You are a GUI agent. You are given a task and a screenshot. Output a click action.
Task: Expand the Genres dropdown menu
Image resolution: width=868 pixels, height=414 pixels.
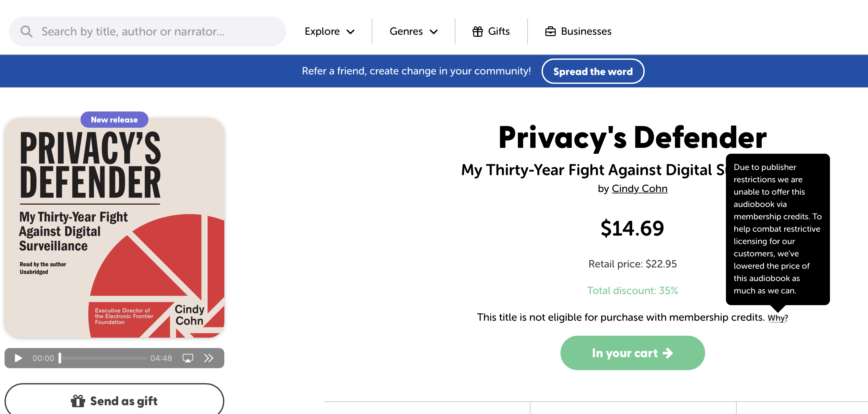point(414,31)
